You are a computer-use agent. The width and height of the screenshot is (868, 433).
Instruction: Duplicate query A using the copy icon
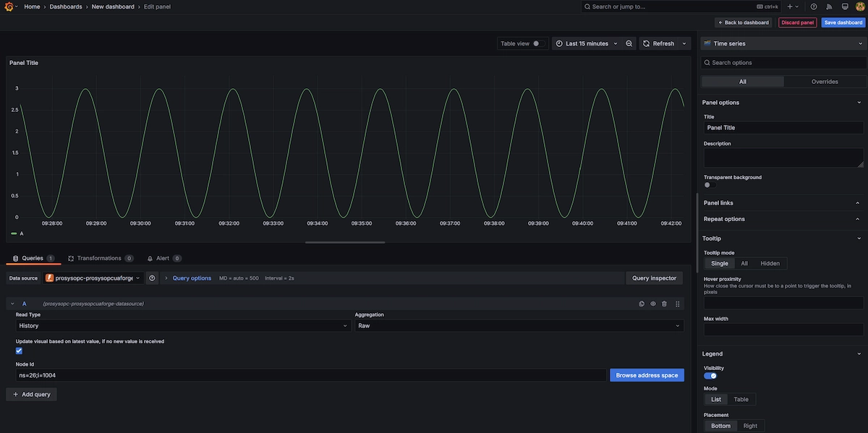[x=640, y=302]
